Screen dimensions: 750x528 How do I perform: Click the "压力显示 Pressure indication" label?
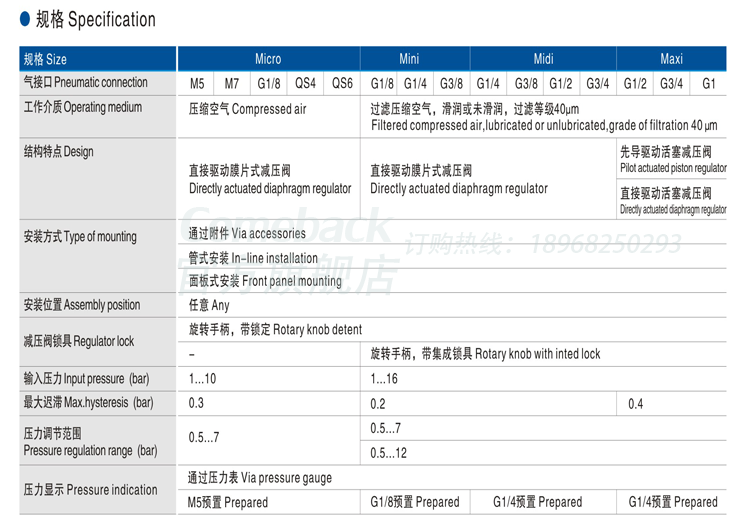(90, 490)
